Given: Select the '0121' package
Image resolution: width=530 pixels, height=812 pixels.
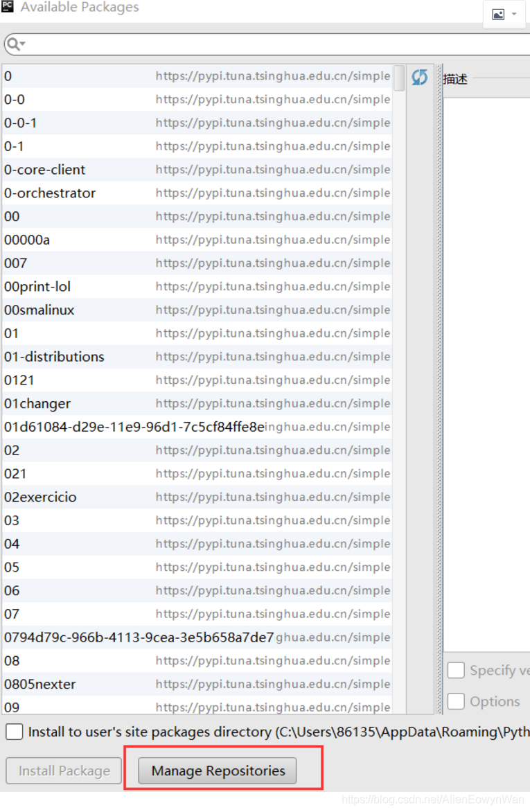Looking at the screenshot, I should coord(197,380).
